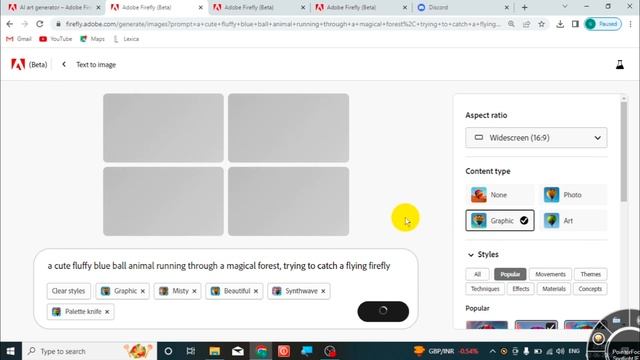Click the browser back arrow
Viewport: 640px width, 360px height.
pyautogui.click(x=10, y=24)
